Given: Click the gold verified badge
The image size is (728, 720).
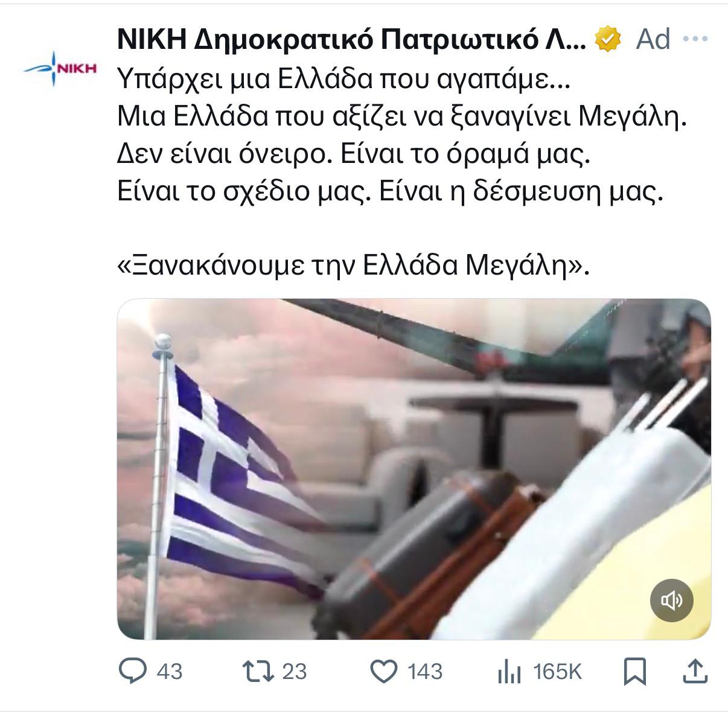Looking at the screenshot, I should tap(609, 39).
